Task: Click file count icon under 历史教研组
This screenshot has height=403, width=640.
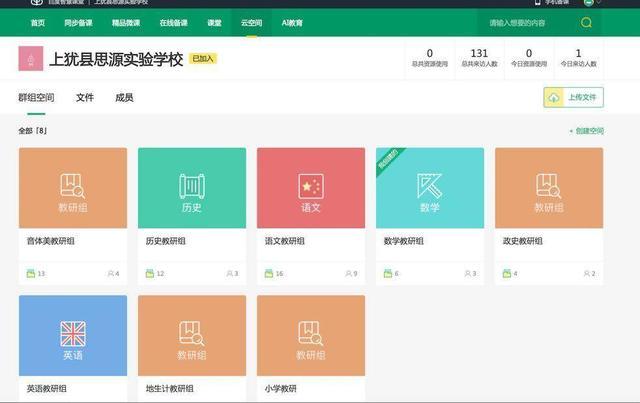Action: 150,273
